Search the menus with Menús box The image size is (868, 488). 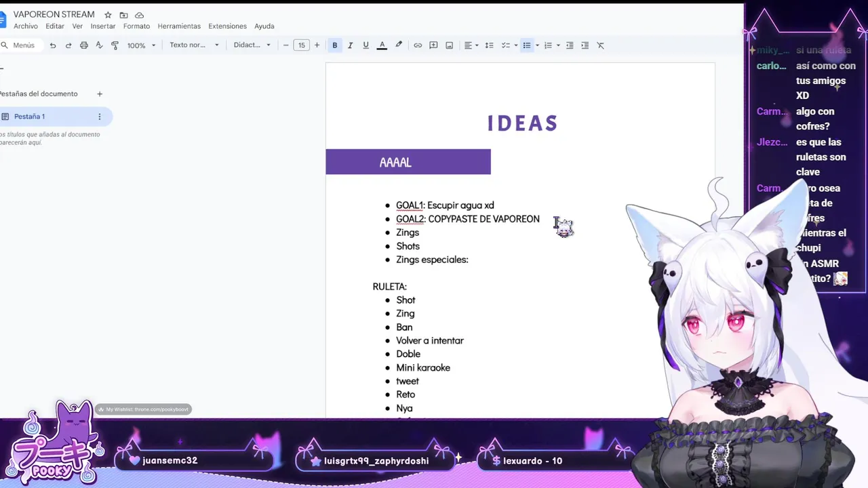pyautogui.click(x=20, y=45)
